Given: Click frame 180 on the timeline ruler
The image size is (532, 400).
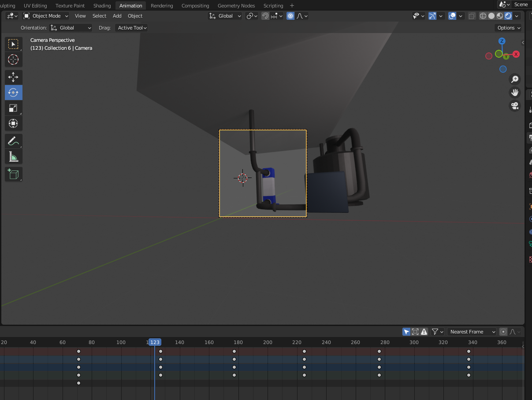Looking at the screenshot, I should (238, 342).
